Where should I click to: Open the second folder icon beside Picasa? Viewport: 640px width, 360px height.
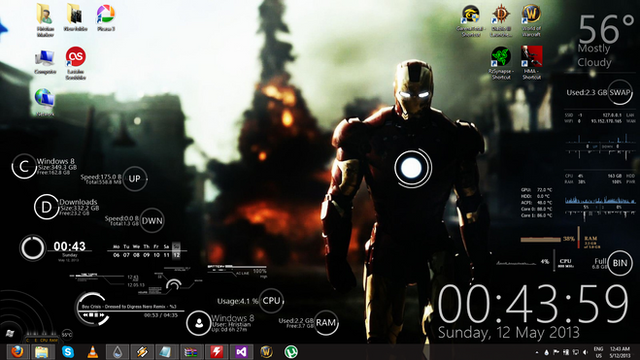pos(75,18)
